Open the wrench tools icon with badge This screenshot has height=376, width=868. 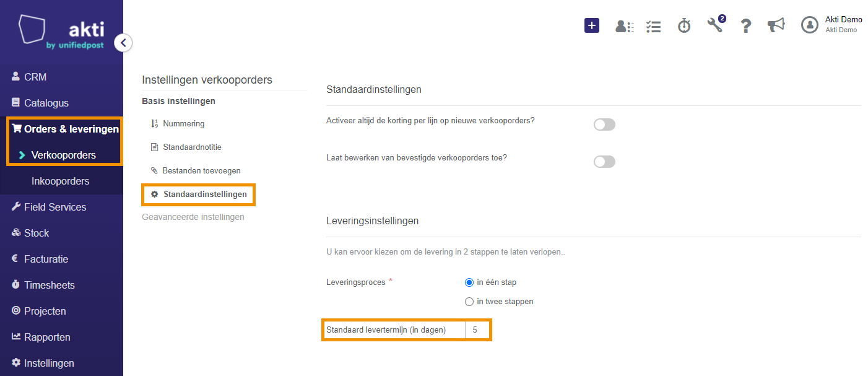(x=716, y=24)
